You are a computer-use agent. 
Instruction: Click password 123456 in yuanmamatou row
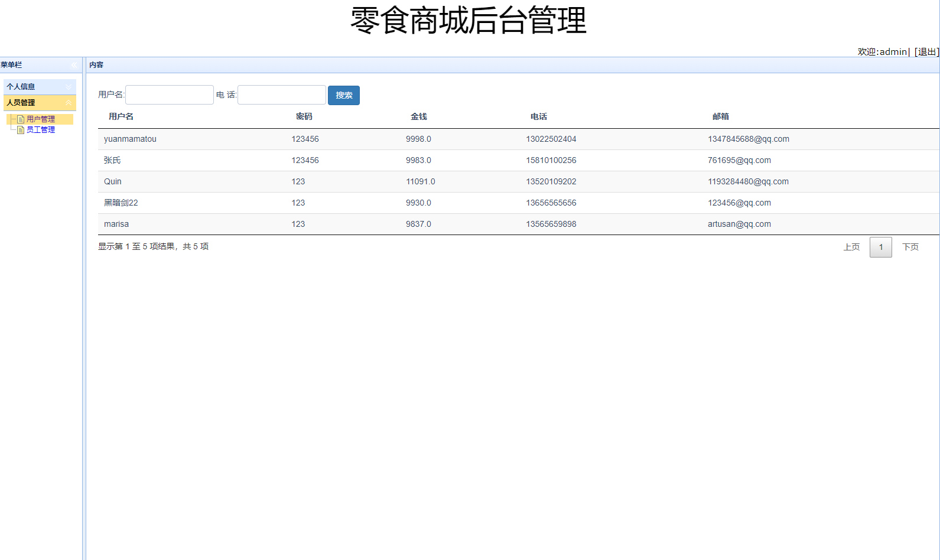pos(305,139)
